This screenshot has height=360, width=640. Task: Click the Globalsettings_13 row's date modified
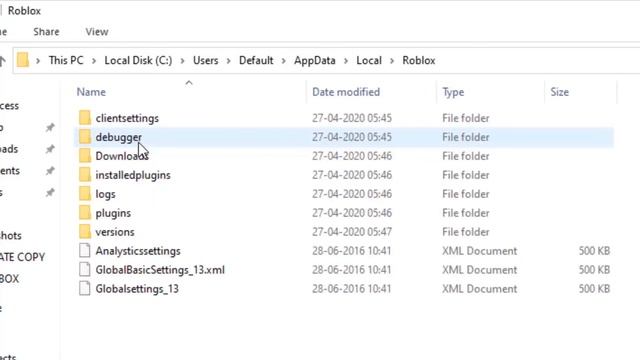click(352, 289)
